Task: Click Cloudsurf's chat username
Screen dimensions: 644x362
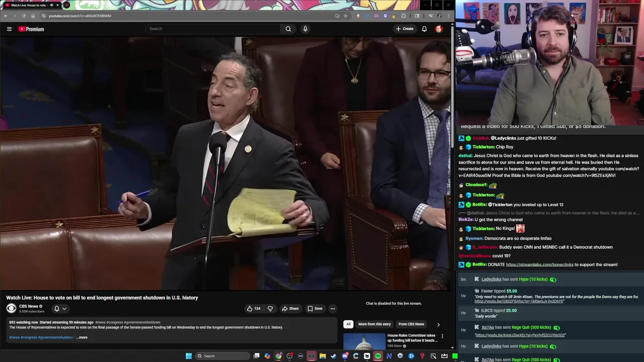Action: click(476, 185)
